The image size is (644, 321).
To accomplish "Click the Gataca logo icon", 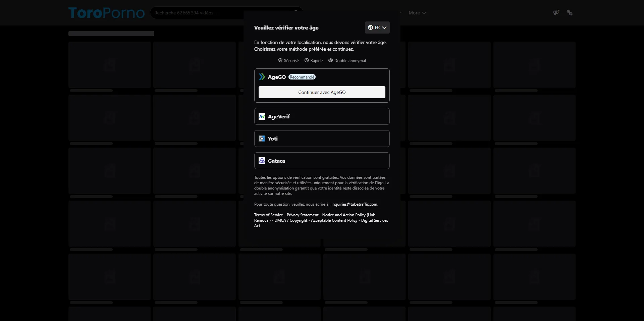I will (x=262, y=161).
